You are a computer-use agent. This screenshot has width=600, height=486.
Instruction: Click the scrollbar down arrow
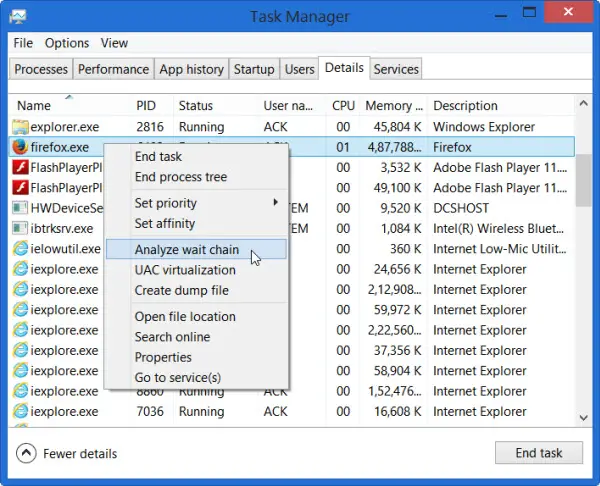584,418
